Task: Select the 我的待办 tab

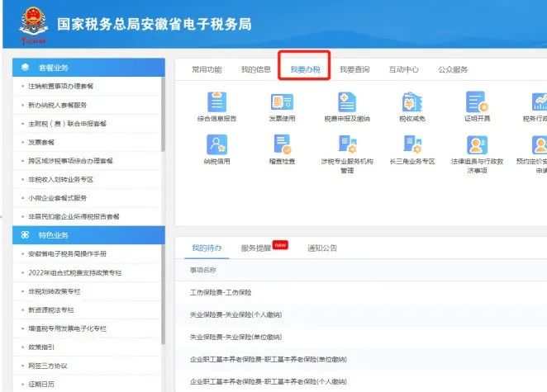Action: 207,248
